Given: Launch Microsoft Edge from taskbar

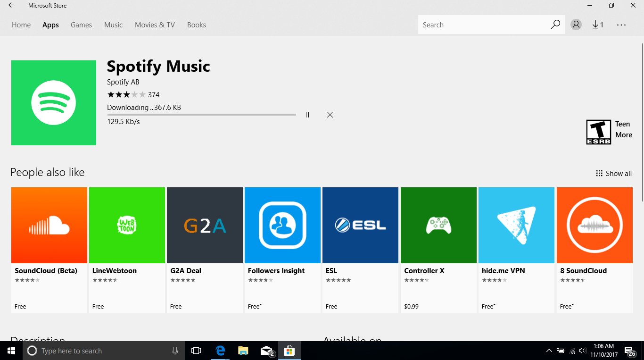Looking at the screenshot, I should click(x=220, y=351).
